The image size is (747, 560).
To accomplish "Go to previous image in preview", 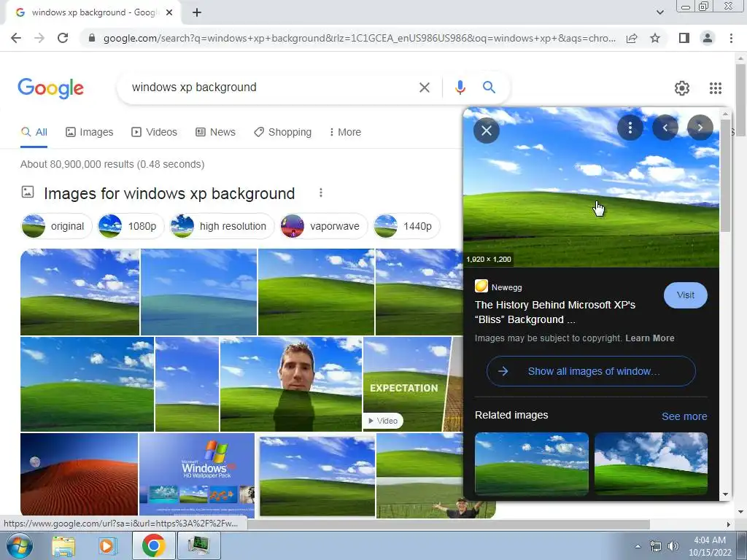I will coord(665,128).
